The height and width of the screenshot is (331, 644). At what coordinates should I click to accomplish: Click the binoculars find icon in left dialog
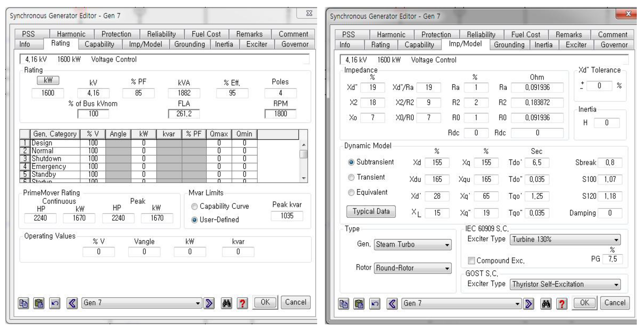226,303
